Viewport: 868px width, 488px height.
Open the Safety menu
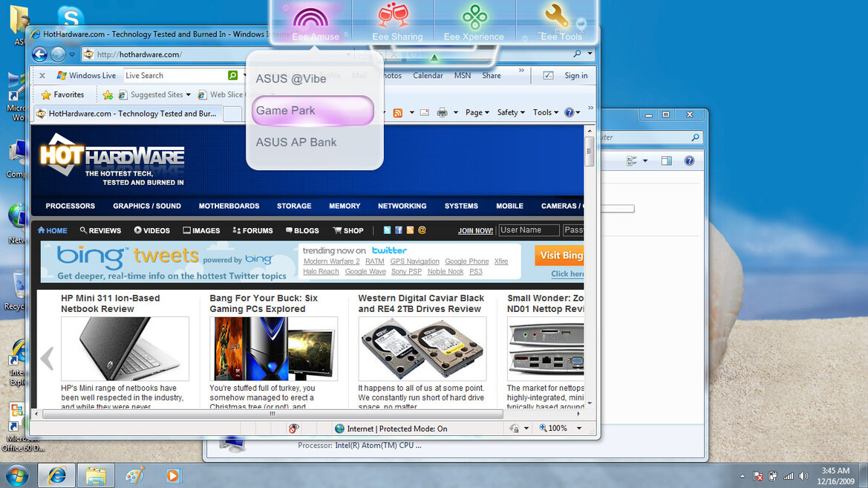coord(510,112)
